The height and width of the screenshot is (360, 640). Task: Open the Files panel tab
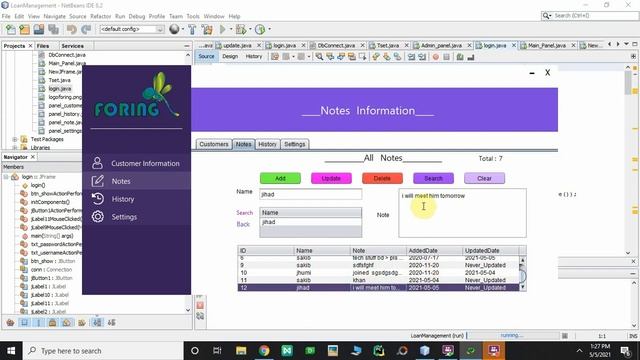click(x=43, y=46)
